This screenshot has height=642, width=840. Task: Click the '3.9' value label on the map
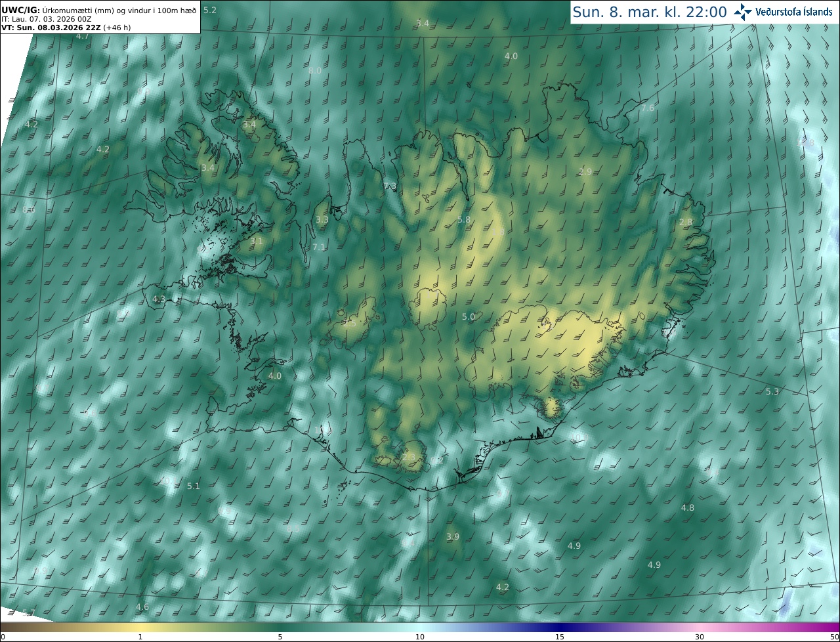tap(453, 536)
